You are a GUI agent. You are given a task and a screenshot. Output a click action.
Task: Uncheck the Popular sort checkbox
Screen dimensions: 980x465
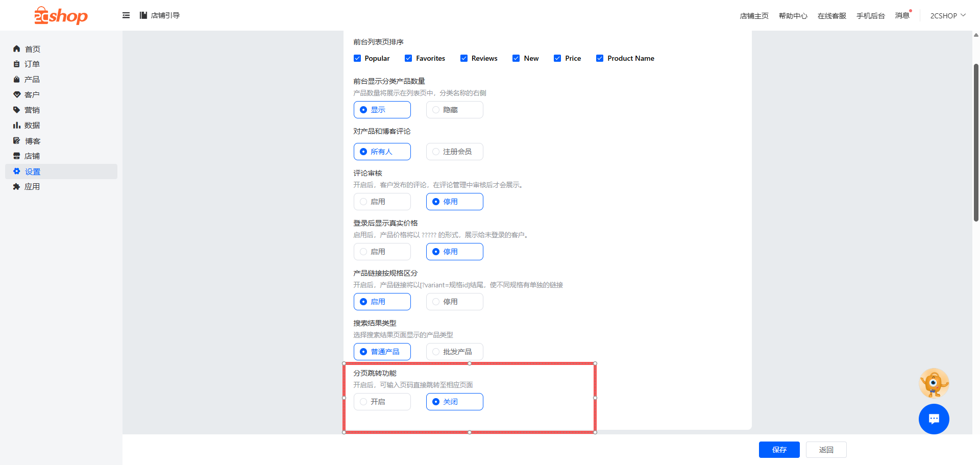click(x=357, y=58)
